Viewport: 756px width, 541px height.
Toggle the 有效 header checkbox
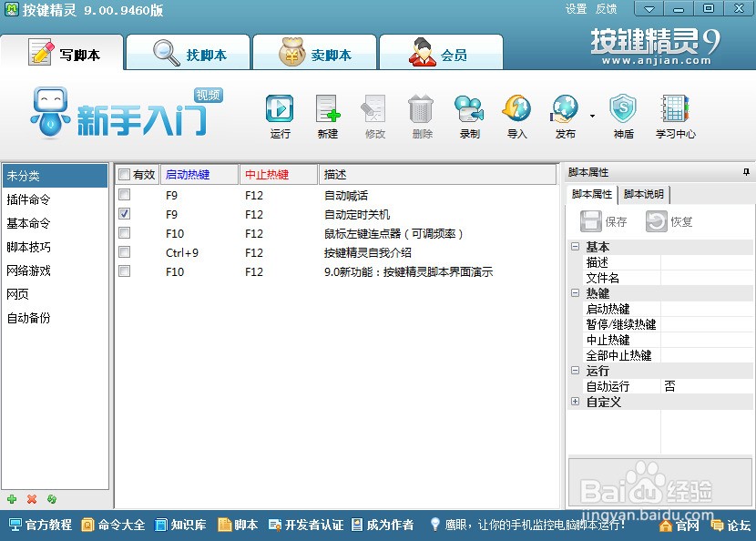[x=125, y=175]
